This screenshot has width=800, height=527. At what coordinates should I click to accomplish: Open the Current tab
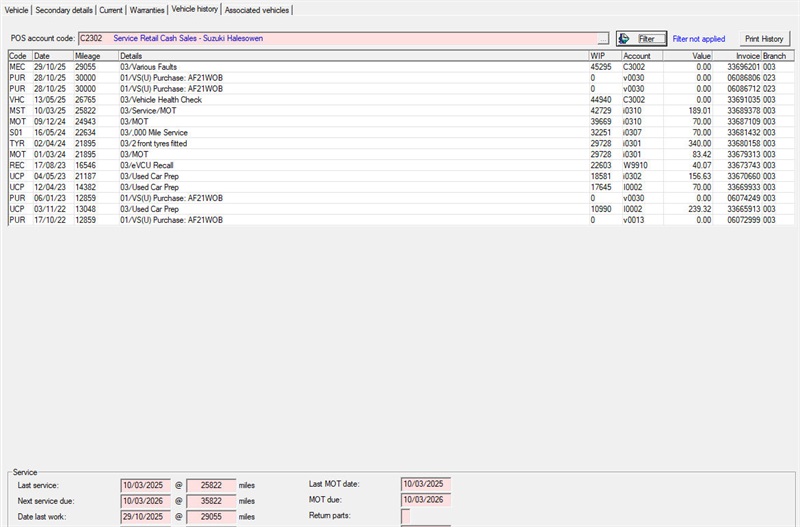click(x=111, y=10)
